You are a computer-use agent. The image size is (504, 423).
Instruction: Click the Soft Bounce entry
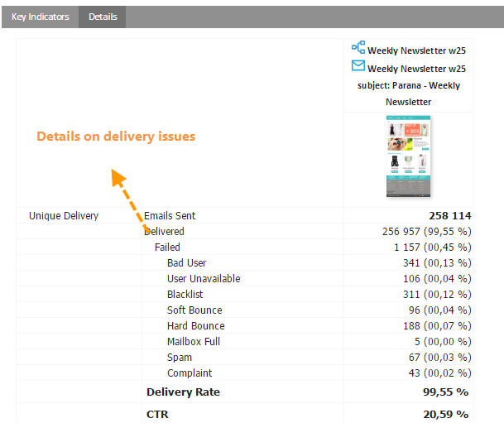click(194, 310)
